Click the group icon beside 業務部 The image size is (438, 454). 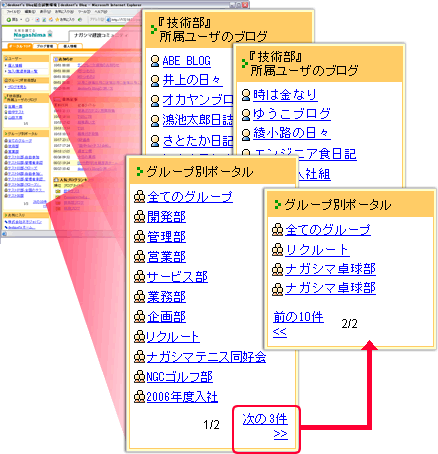(x=139, y=297)
